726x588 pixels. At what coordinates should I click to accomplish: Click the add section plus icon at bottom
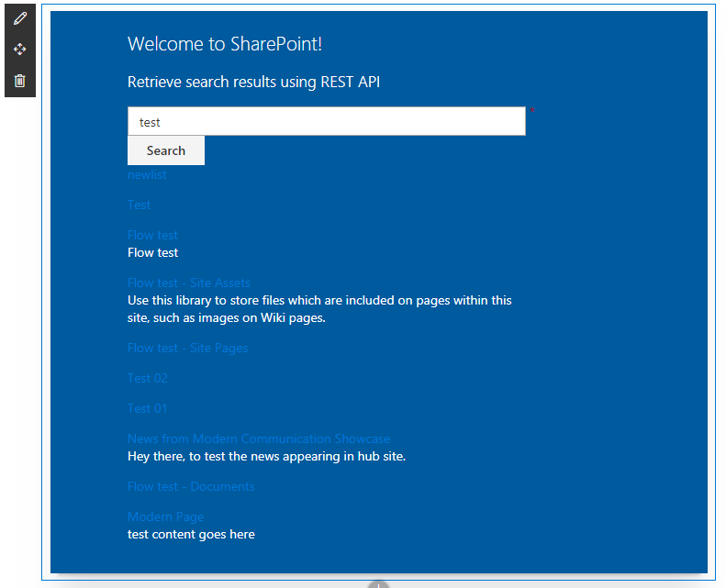coord(379,584)
